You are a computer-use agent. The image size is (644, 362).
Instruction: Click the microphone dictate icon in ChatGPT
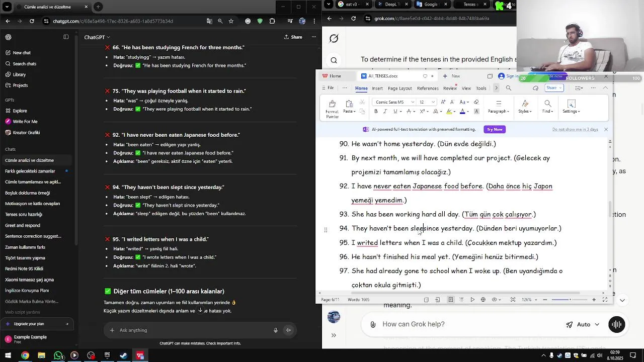pos(276,330)
